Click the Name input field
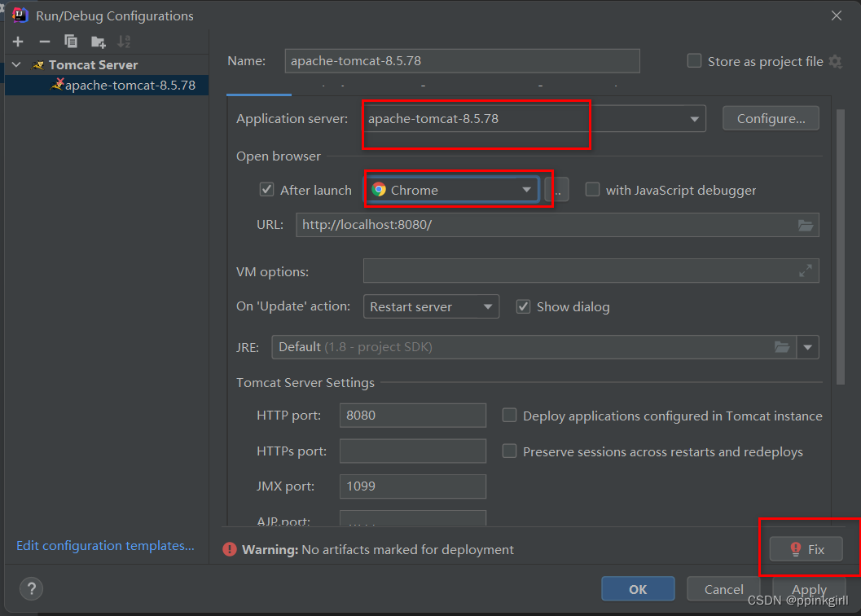The width and height of the screenshot is (861, 616). 463,61
